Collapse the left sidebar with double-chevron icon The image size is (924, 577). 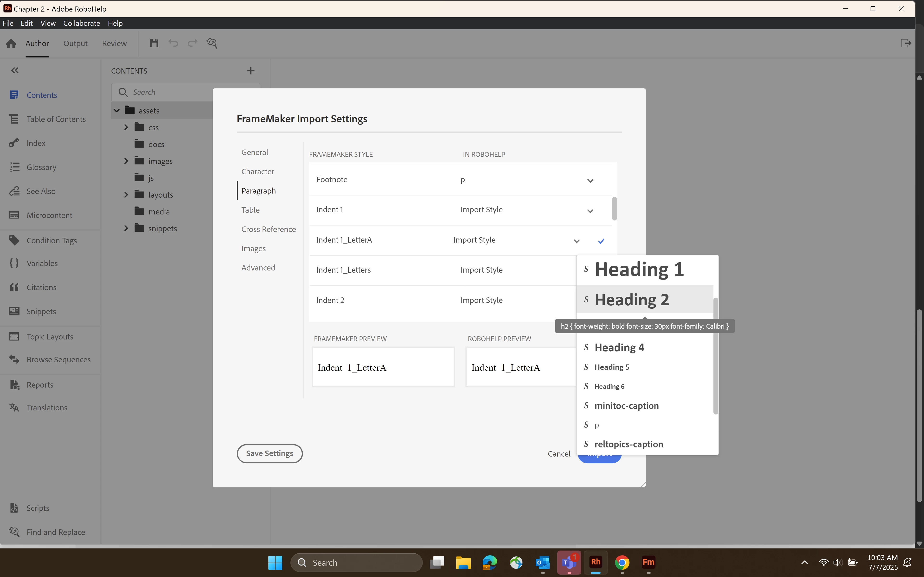(14, 70)
